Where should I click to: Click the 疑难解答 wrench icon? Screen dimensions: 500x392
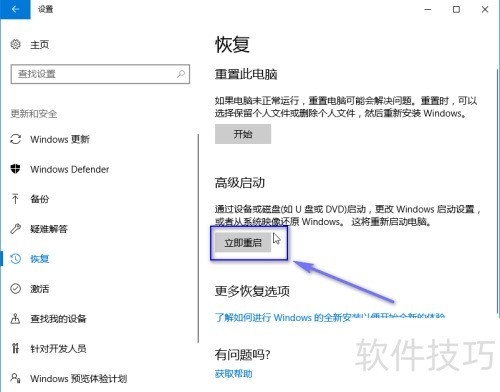[16, 229]
